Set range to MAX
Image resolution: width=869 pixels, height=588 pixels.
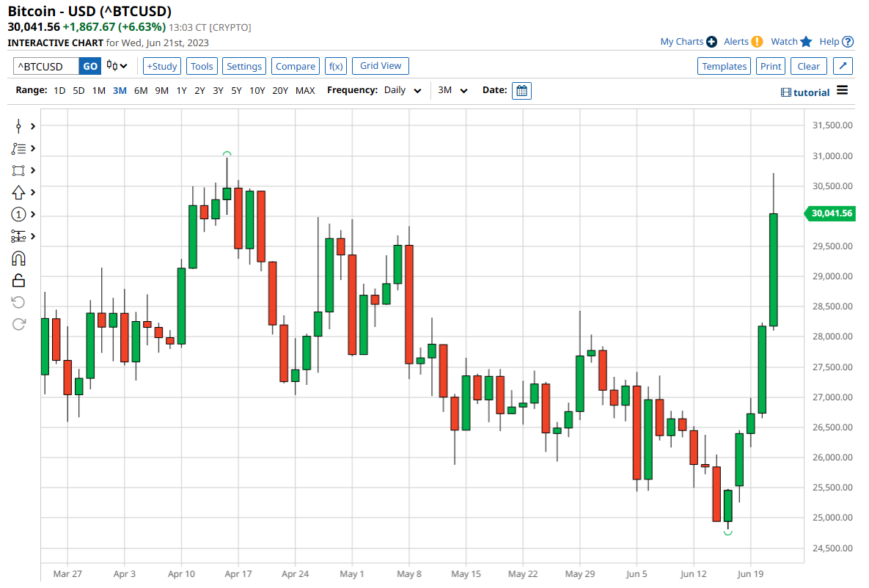click(x=305, y=90)
